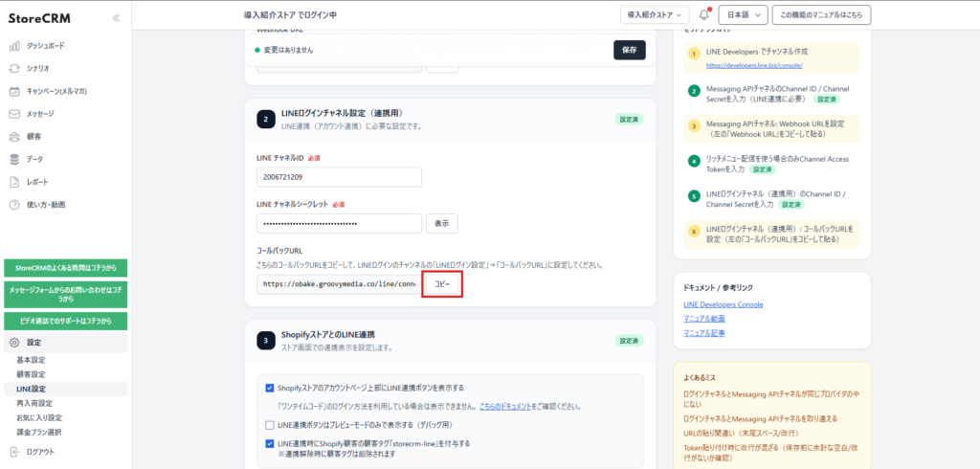Click the campaign calendar icon

[x=14, y=91]
